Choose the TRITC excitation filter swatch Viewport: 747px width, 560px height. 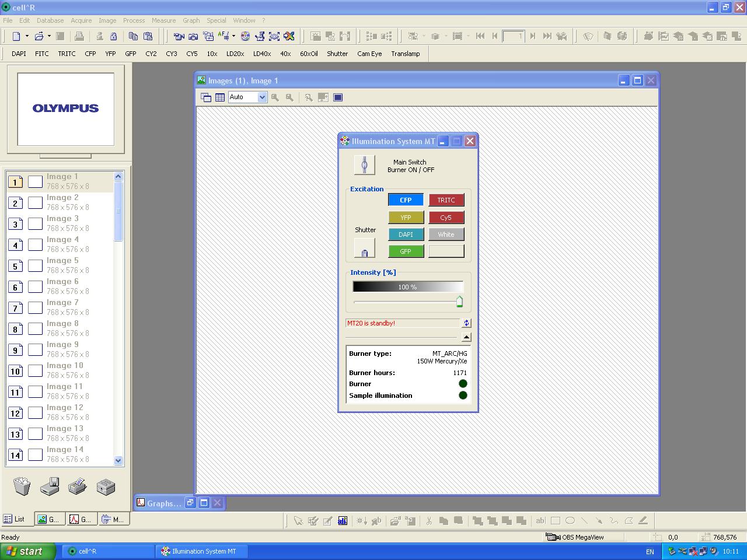tap(446, 200)
